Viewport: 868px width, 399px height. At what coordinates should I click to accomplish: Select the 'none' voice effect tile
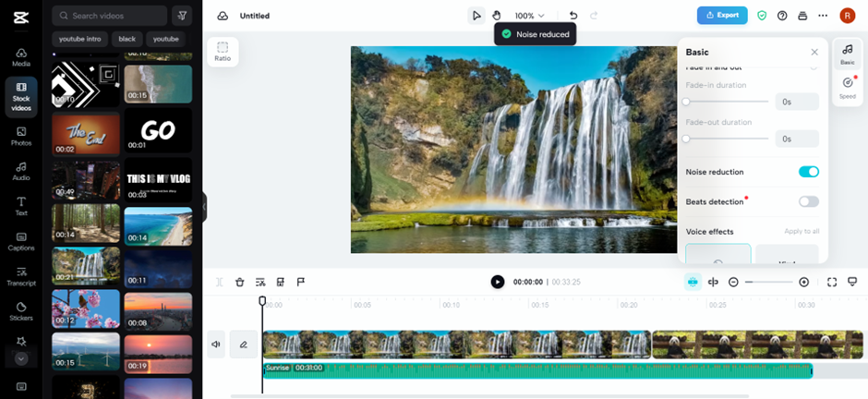(718, 254)
